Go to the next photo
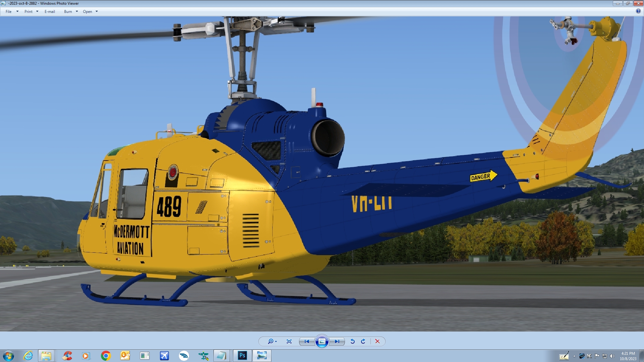This screenshot has width=644, height=362. point(337,341)
